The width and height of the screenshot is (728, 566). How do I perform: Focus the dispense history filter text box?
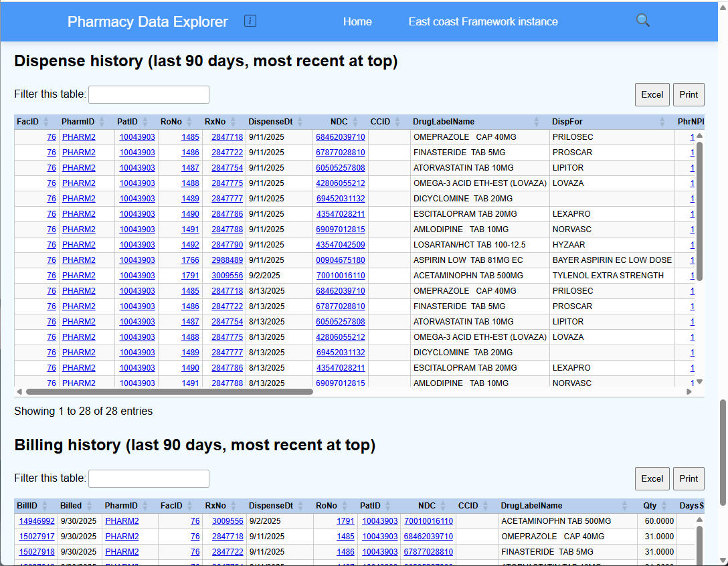click(149, 94)
